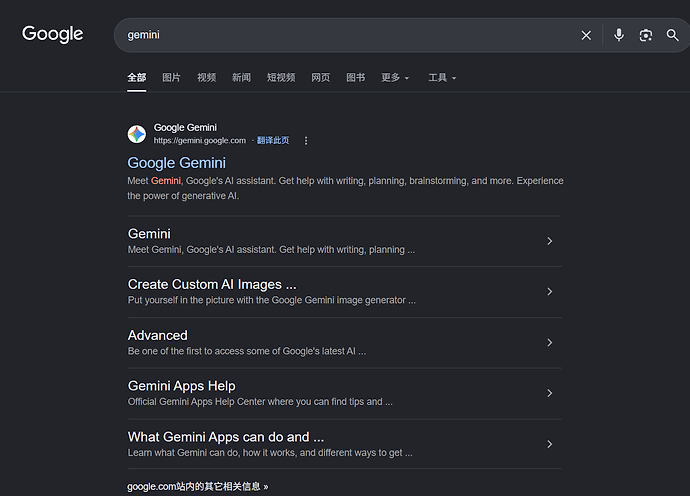Click chevron on Gemini Apps Help row
Viewport: 690px width, 496px height.
tap(550, 393)
